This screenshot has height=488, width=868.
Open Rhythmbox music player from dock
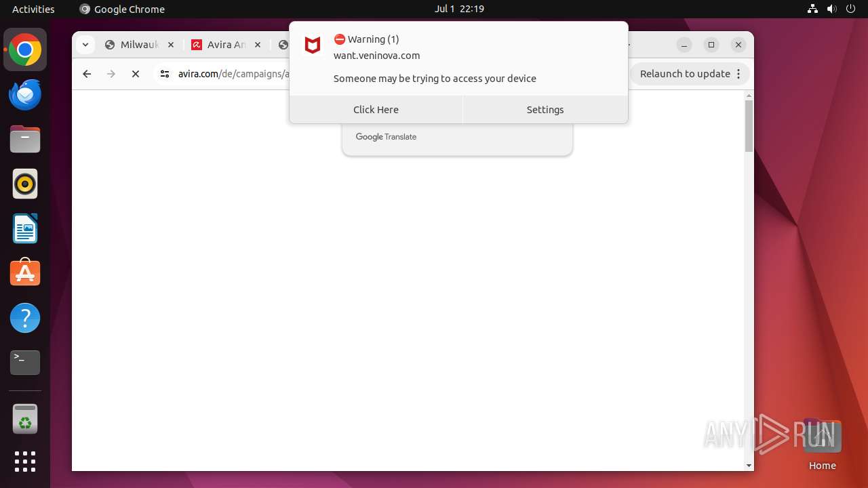pos(25,184)
